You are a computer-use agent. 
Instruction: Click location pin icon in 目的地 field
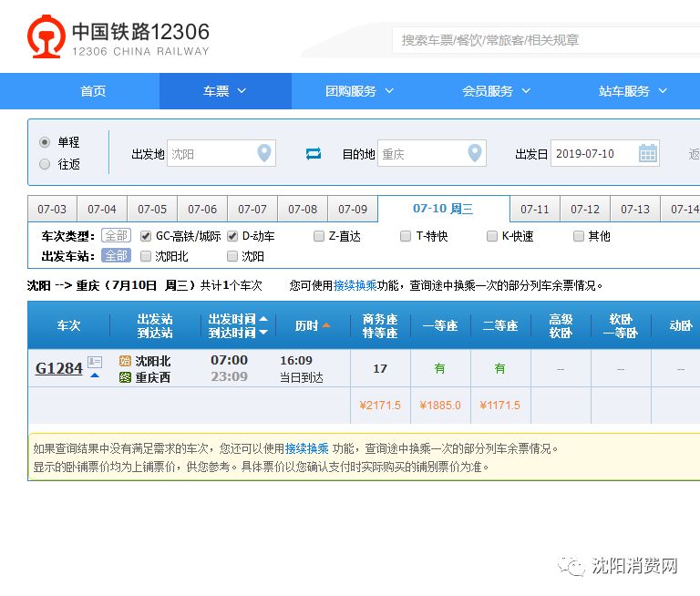coord(475,153)
